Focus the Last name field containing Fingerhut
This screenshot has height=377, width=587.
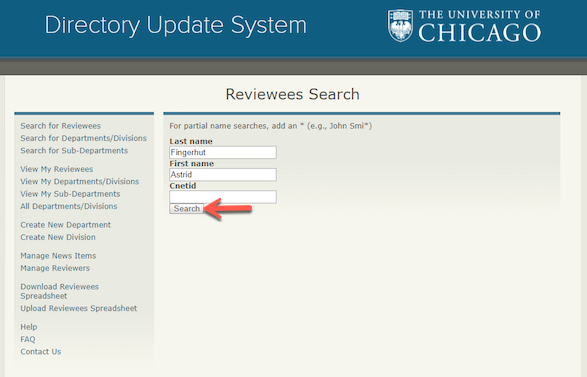(x=223, y=152)
